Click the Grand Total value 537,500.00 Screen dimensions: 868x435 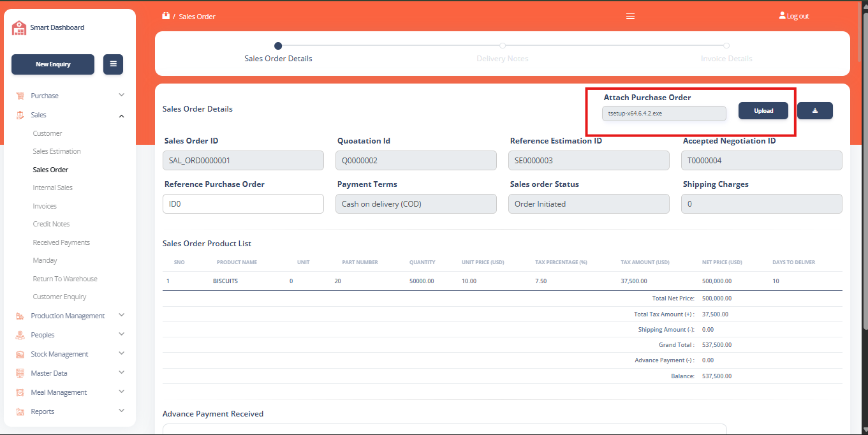(717, 344)
